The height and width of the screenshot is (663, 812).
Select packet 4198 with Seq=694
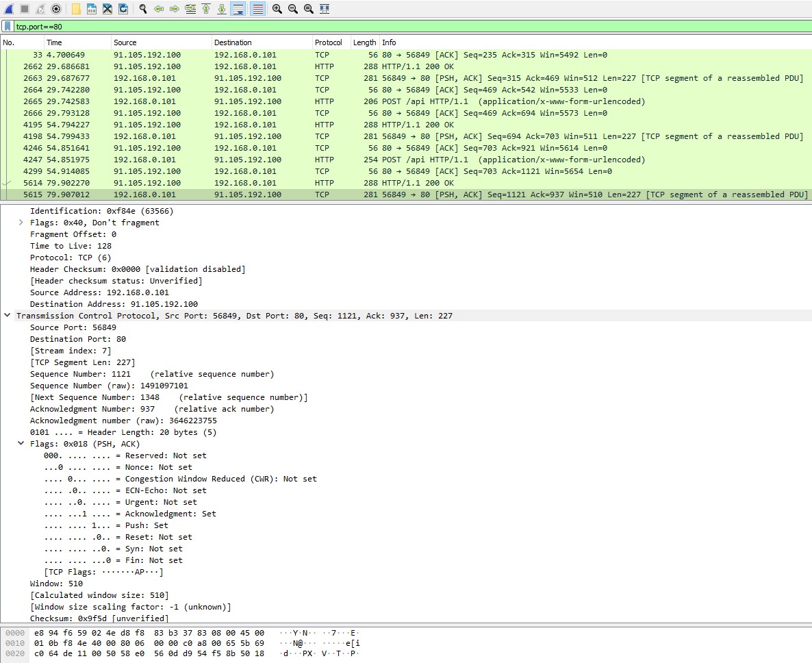click(x=406, y=136)
